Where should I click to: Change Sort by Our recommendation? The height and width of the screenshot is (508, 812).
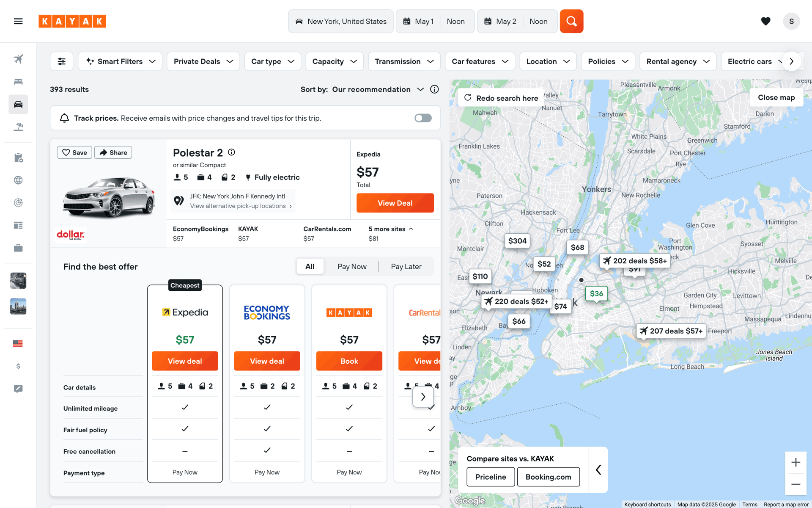378,89
